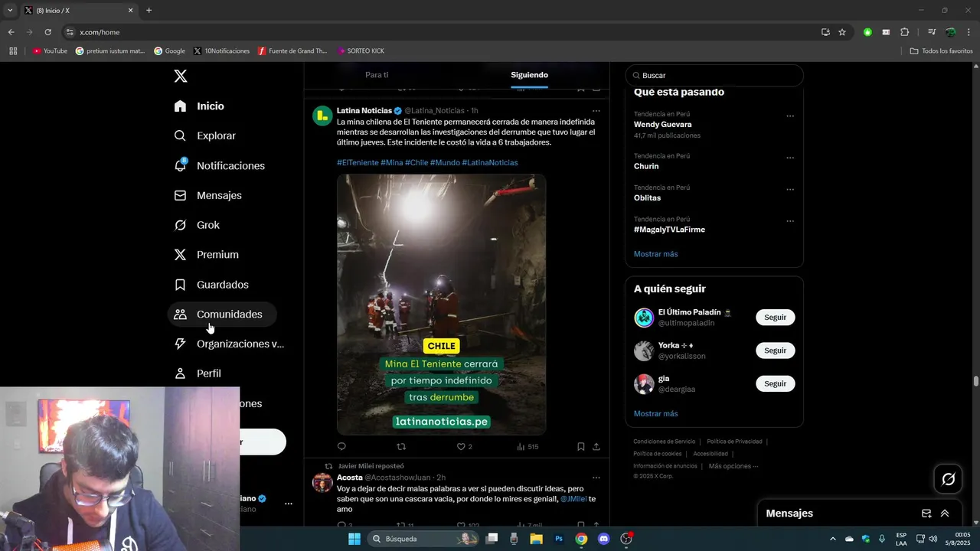Screen dimensions: 980x551
Task: Bookmark the Latina Noticias post
Action: click(581, 446)
